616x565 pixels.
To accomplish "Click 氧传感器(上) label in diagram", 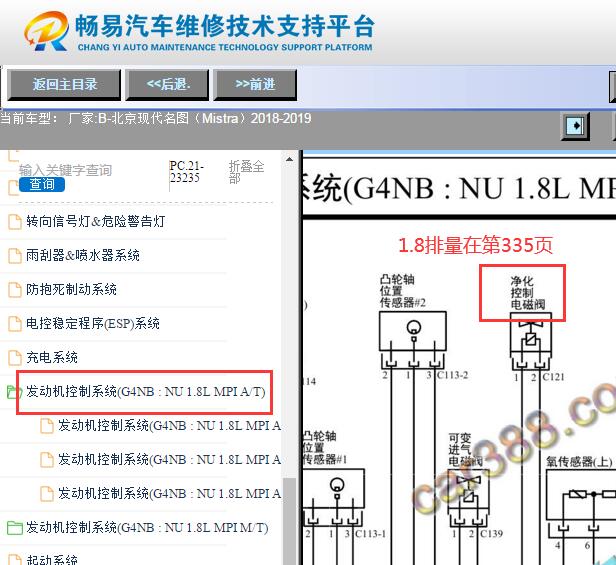I will click(579, 462).
